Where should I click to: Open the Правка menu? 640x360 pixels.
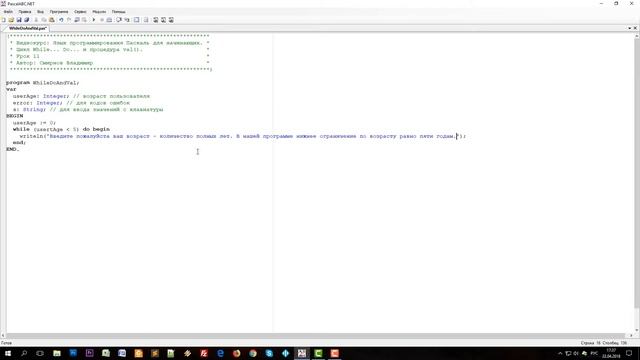pyautogui.click(x=25, y=12)
